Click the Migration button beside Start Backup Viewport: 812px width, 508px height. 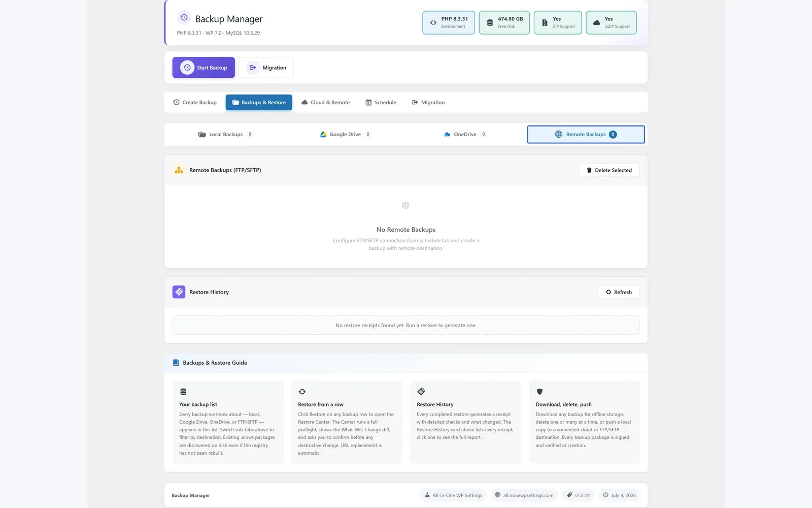pos(266,68)
